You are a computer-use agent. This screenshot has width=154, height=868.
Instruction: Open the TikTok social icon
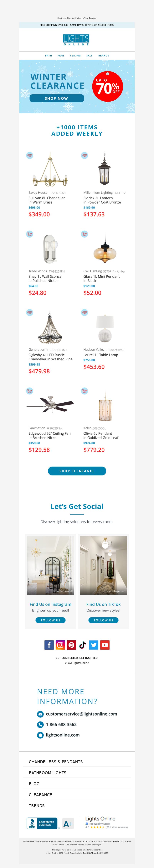tap(83, 645)
